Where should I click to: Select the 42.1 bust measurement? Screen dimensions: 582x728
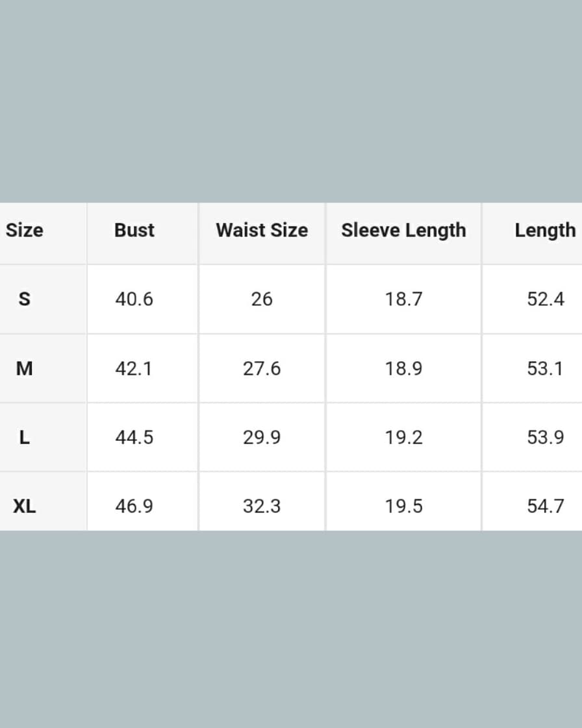(134, 369)
